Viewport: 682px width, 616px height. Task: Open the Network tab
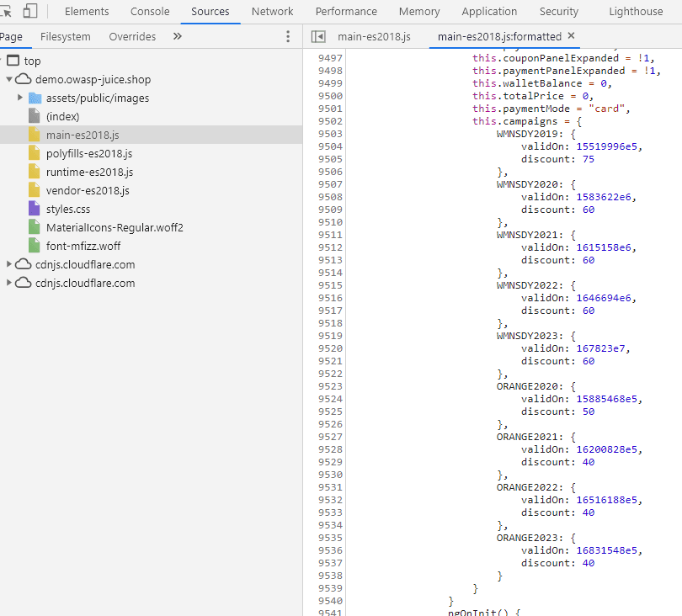click(272, 11)
